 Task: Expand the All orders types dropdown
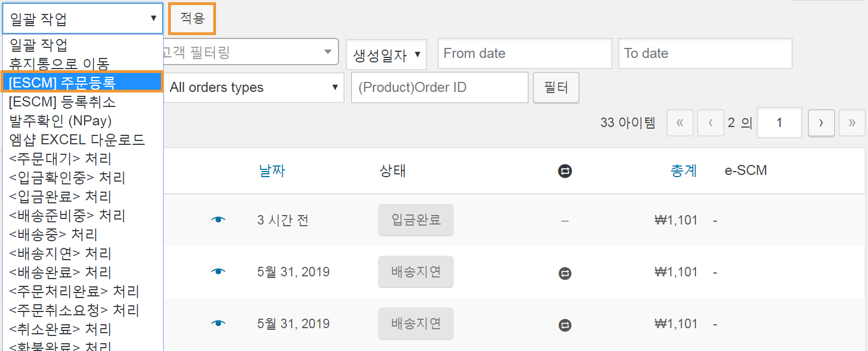pyautogui.click(x=253, y=87)
